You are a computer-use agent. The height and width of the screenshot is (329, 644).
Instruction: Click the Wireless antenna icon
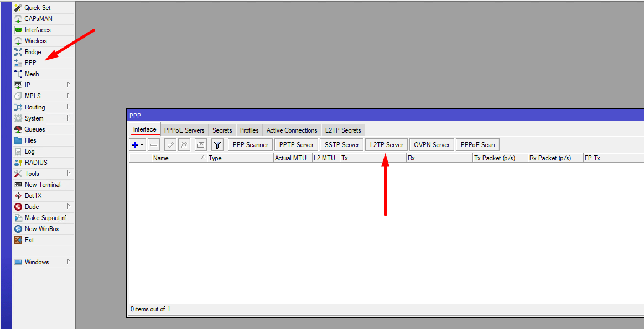click(18, 41)
